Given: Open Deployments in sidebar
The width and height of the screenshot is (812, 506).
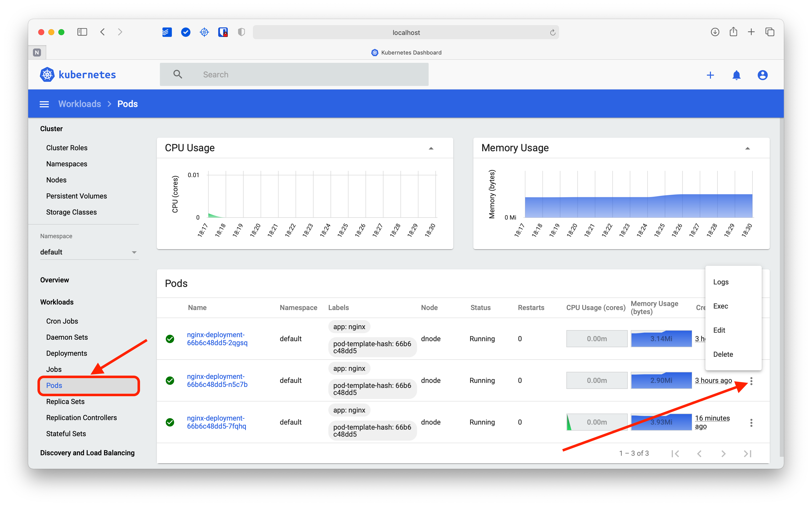Looking at the screenshot, I should (x=67, y=353).
